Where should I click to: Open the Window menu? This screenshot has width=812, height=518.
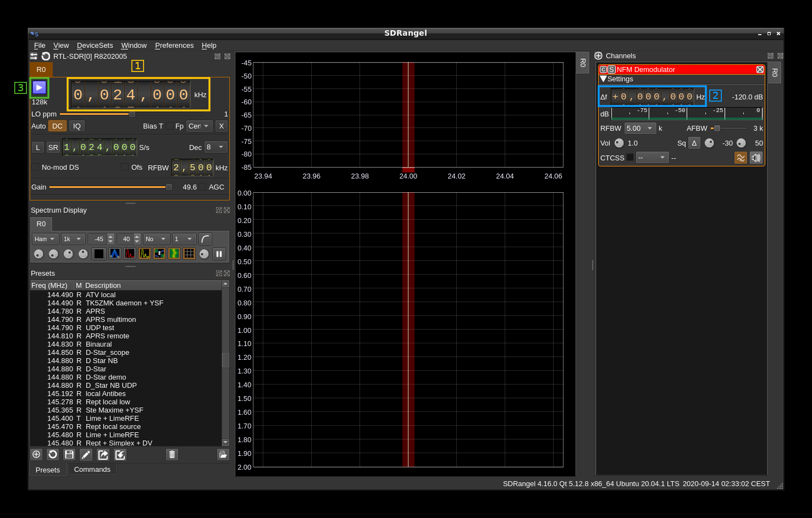tap(134, 45)
